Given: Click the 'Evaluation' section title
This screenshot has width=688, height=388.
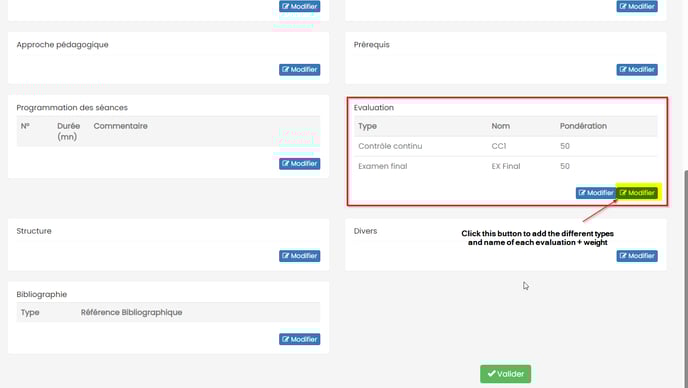Looking at the screenshot, I should [374, 108].
